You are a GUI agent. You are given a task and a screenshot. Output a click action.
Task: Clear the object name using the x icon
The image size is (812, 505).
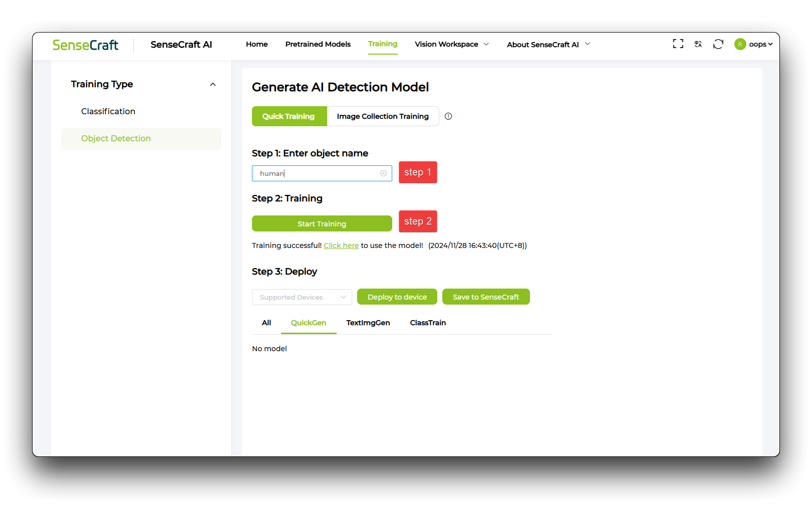point(383,173)
